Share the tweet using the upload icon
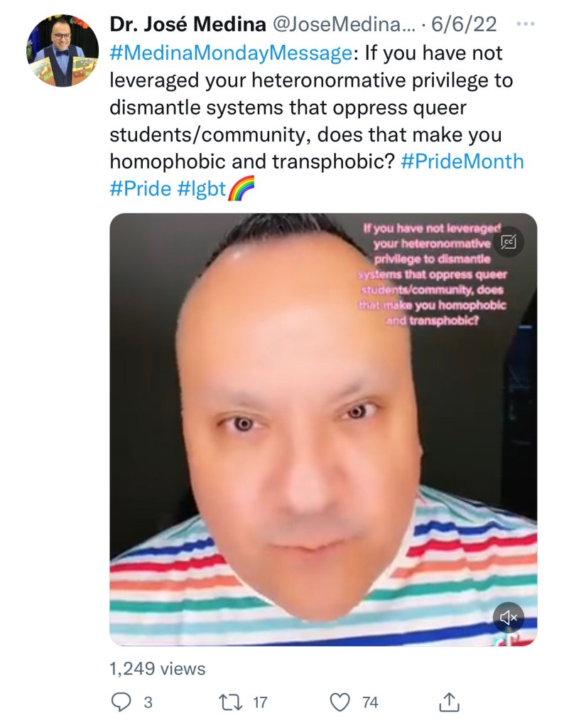 (449, 702)
